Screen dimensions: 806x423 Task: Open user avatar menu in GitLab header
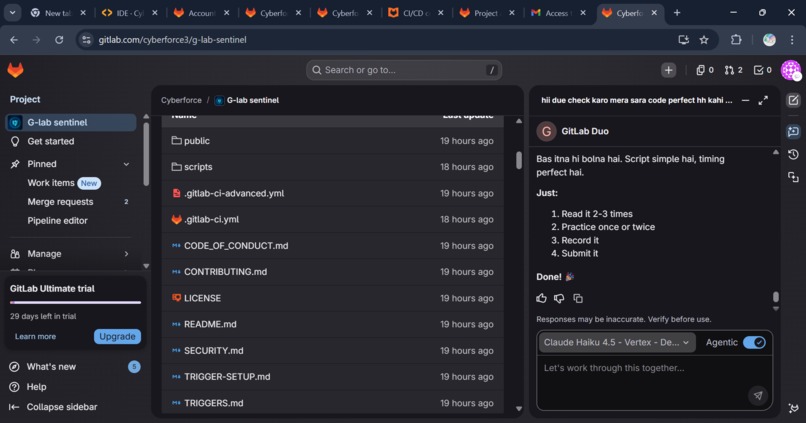pos(791,70)
